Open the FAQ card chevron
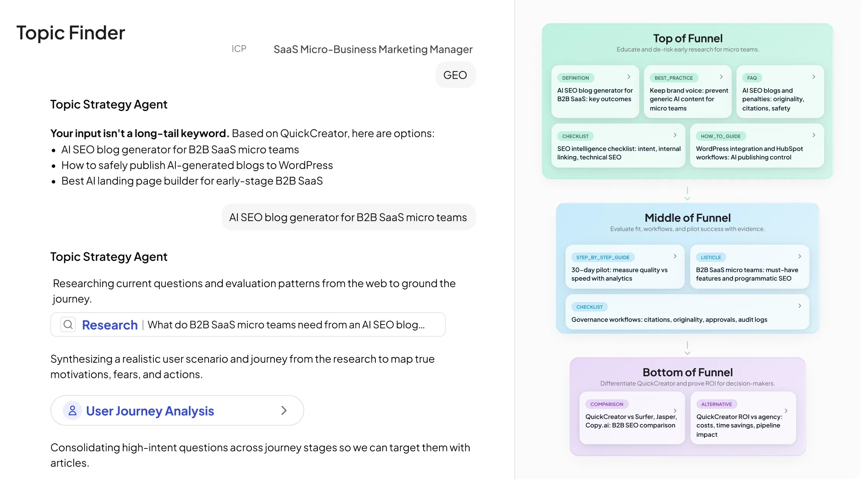This screenshot has height=504, width=862. 814,77
